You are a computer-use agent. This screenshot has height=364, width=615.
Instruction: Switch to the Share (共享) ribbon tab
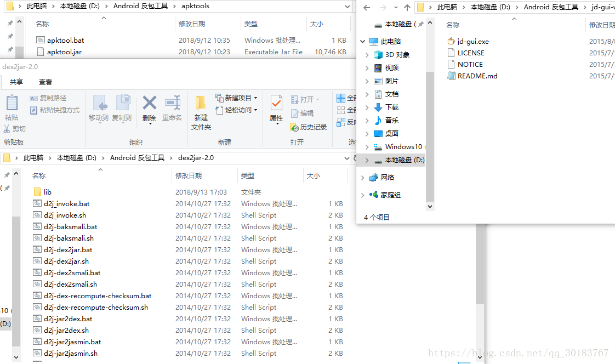click(16, 82)
